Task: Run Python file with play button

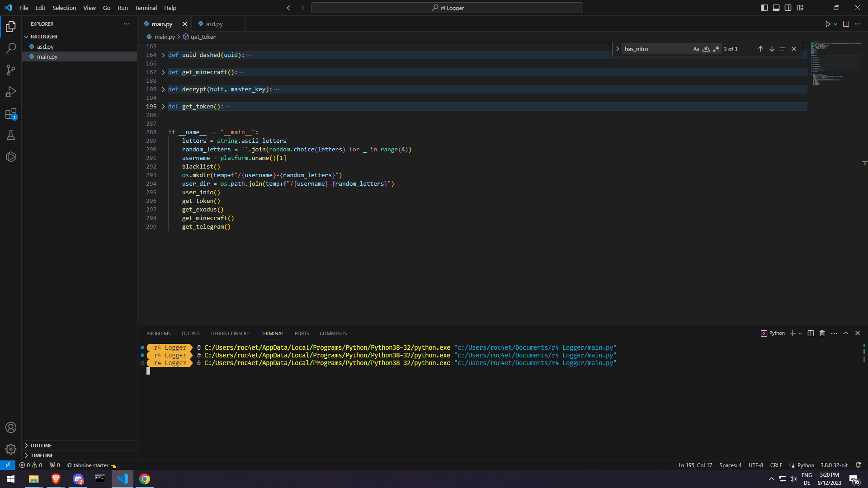Action: tap(827, 24)
